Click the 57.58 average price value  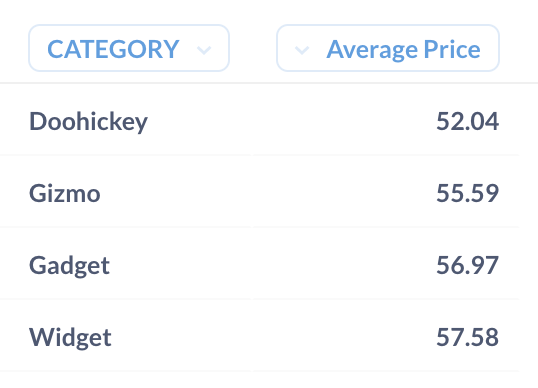(467, 337)
